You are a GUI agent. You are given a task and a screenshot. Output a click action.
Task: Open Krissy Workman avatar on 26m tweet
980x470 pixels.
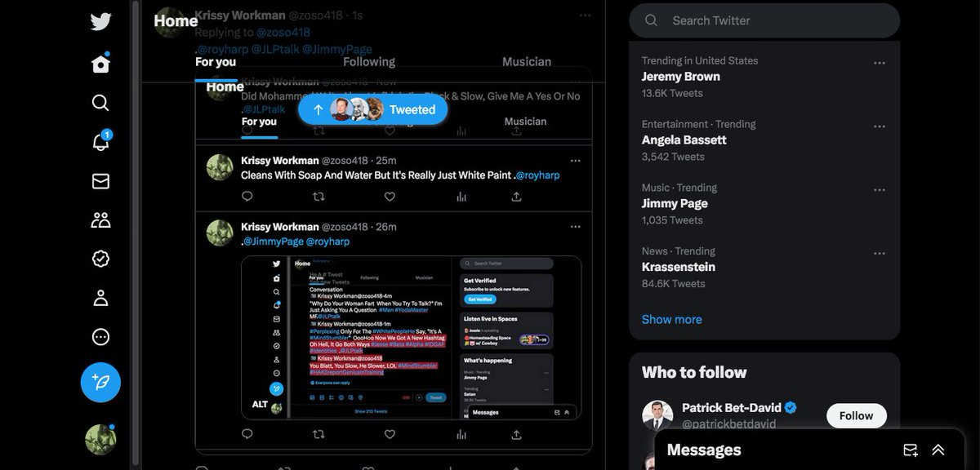coord(220,233)
